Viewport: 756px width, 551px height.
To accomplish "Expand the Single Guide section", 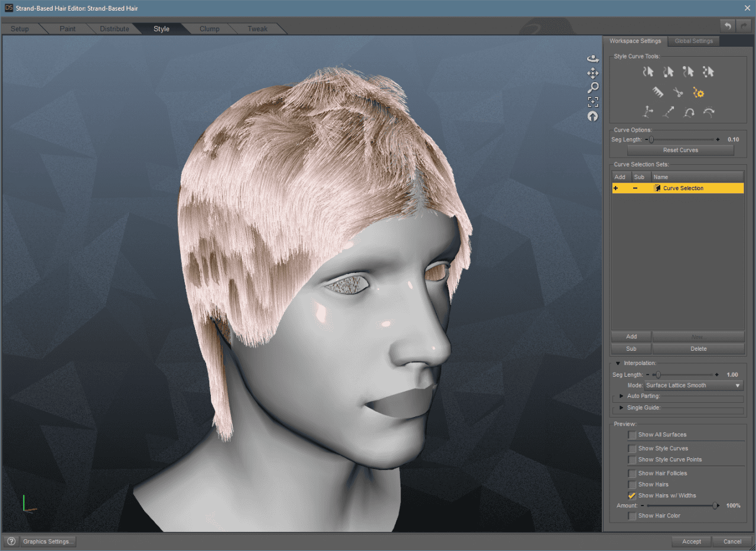I will click(x=620, y=407).
